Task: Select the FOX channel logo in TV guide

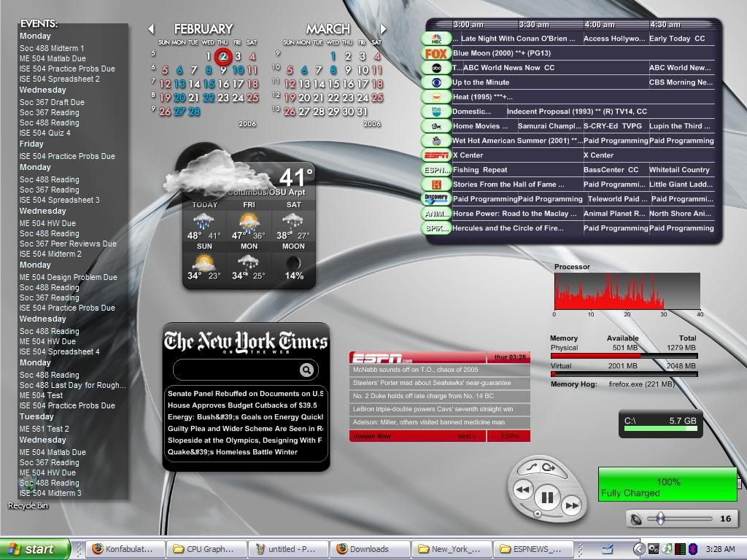Action: click(436, 53)
